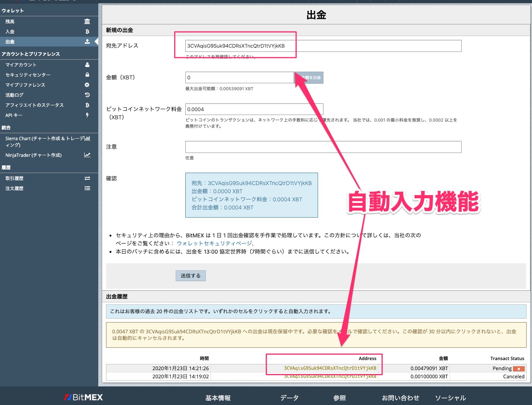Click the user icon beside マイアカウント
The image size is (532, 405).
pyautogui.click(x=87, y=65)
